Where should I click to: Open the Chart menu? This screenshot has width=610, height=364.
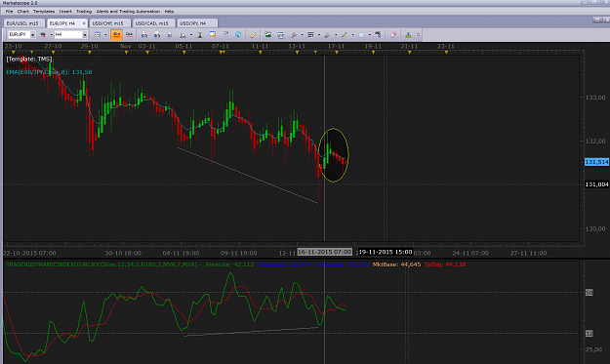click(x=23, y=12)
